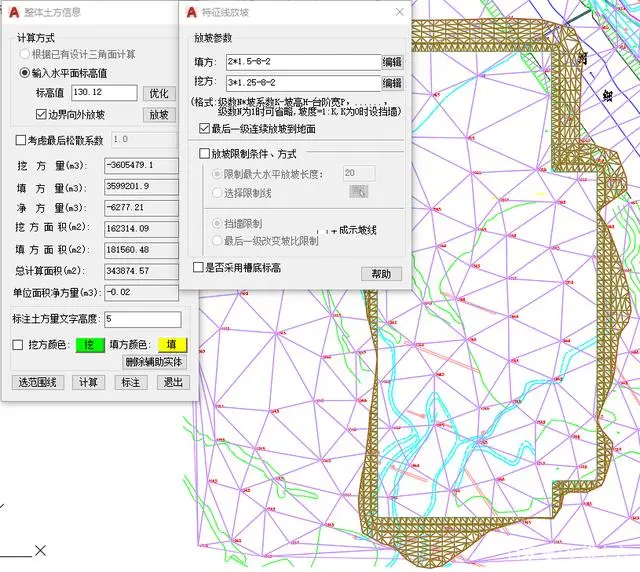The width and height of the screenshot is (640, 572).
Task: Toggle checkbox 最后一级连续放坡到地面
Action: [x=204, y=129]
